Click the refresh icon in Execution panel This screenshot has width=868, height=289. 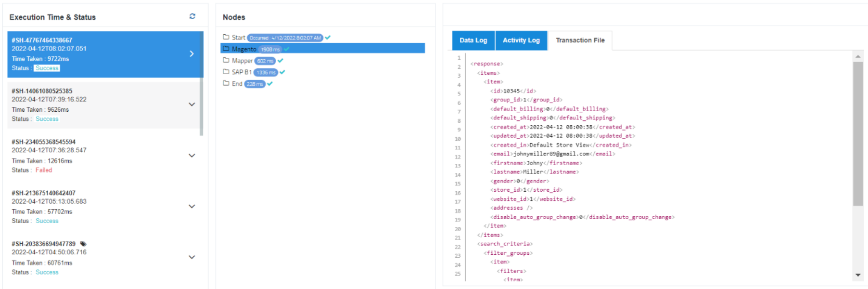[192, 16]
